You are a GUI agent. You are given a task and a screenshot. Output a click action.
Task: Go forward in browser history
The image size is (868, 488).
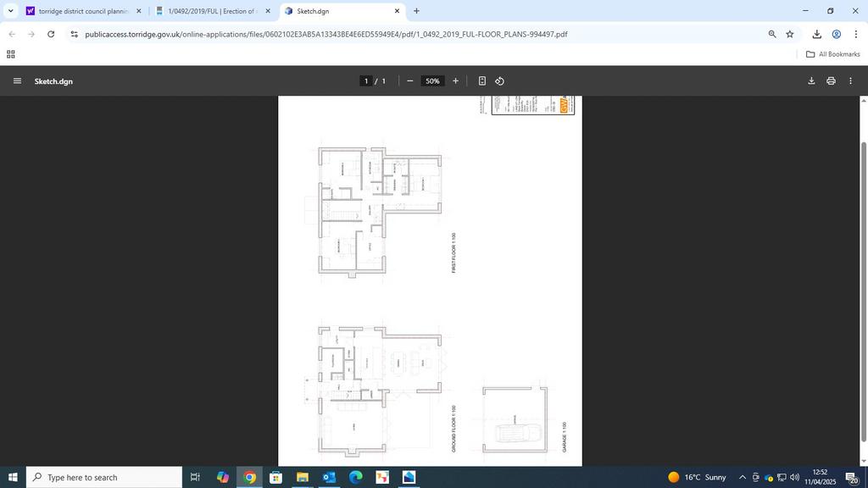coord(31,34)
